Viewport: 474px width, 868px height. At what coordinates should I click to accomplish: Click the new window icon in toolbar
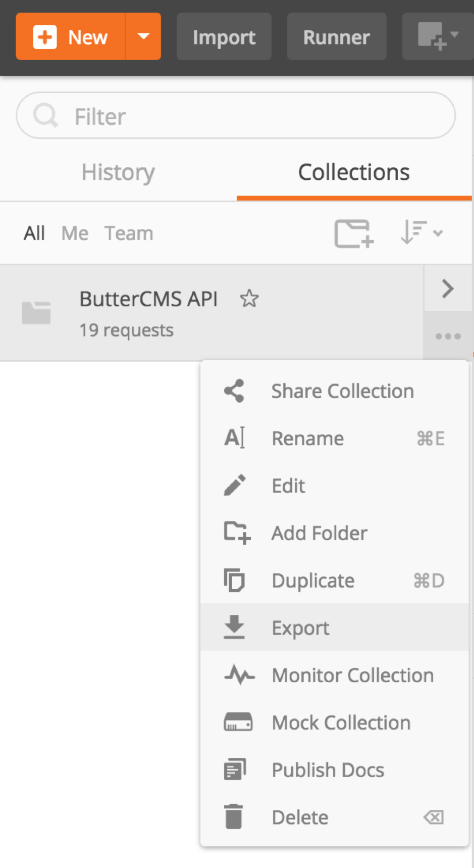(437, 36)
